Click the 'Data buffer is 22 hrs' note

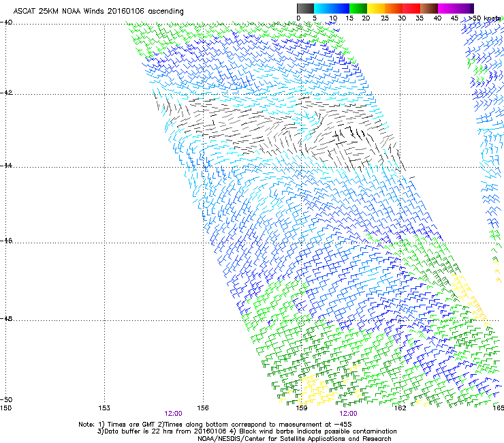[247, 431]
